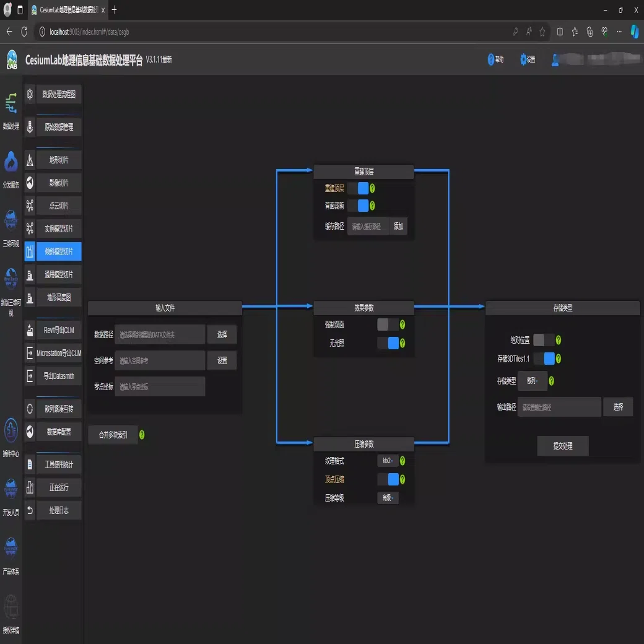This screenshot has height=644, width=644.
Task: Open the 分发服务 sidebar section
Action: coord(11,170)
